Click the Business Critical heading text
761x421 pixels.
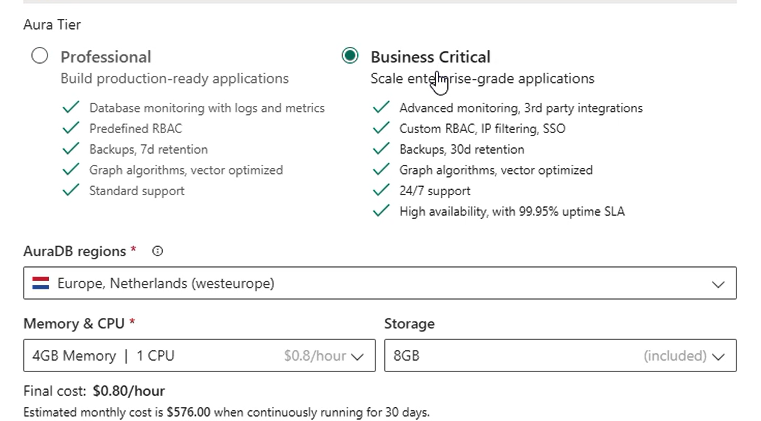pos(430,57)
